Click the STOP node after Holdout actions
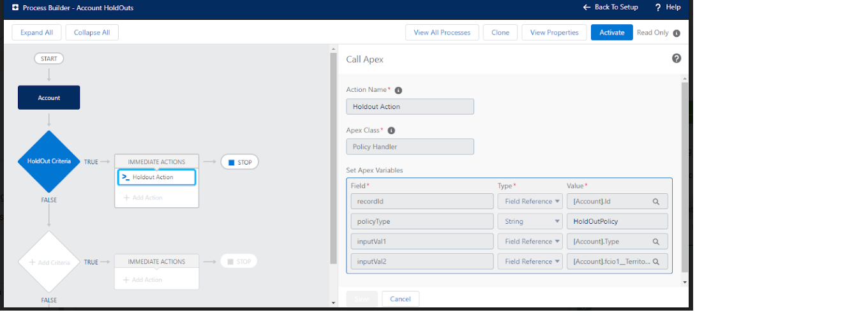The height and width of the screenshot is (331, 868). click(x=239, y=162)
